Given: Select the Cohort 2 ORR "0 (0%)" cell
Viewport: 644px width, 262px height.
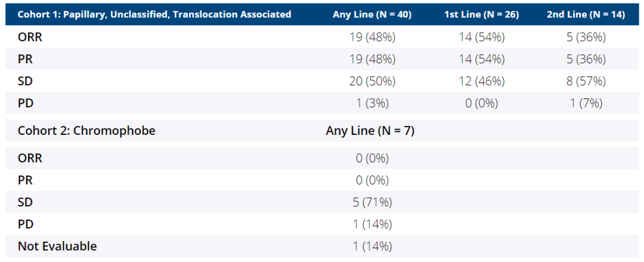Looking at the screenshot, I should click(372, 158).
